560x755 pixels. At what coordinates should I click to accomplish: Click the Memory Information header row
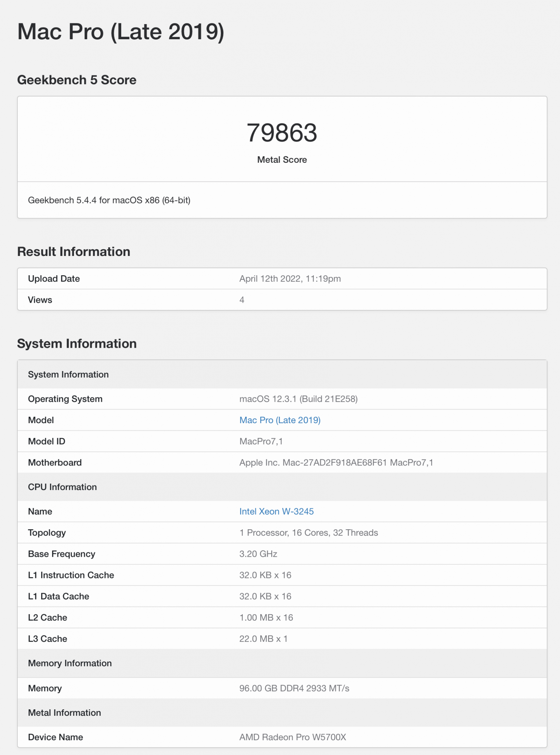point(282,663)
